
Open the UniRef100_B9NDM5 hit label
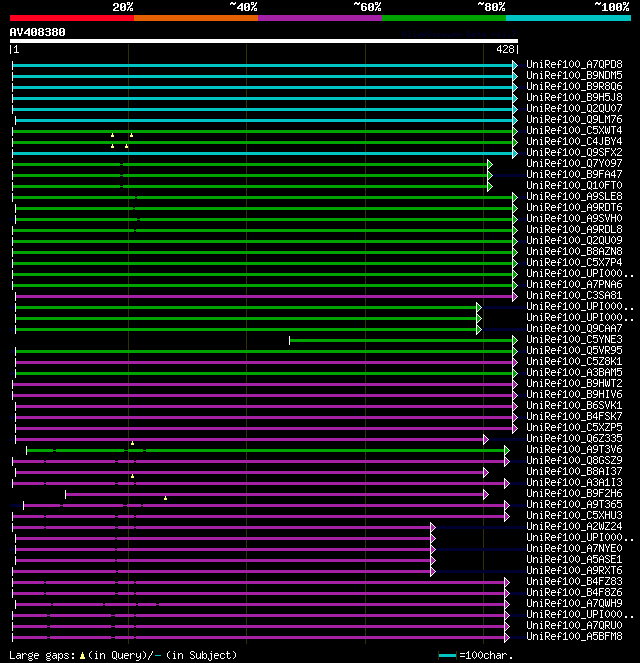click(574, 76)
